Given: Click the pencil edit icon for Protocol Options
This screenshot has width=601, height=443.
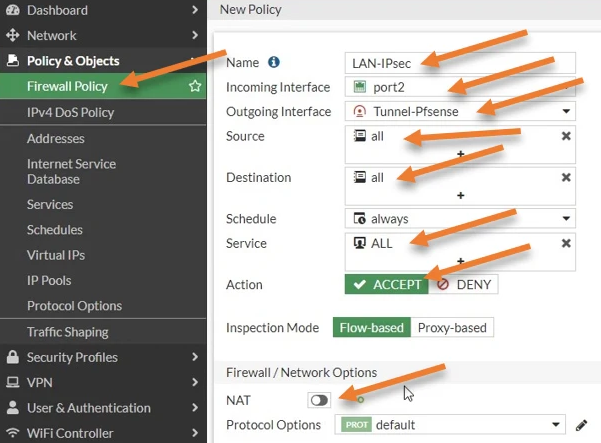Looking at the screenshot, I should coord(582,425).
